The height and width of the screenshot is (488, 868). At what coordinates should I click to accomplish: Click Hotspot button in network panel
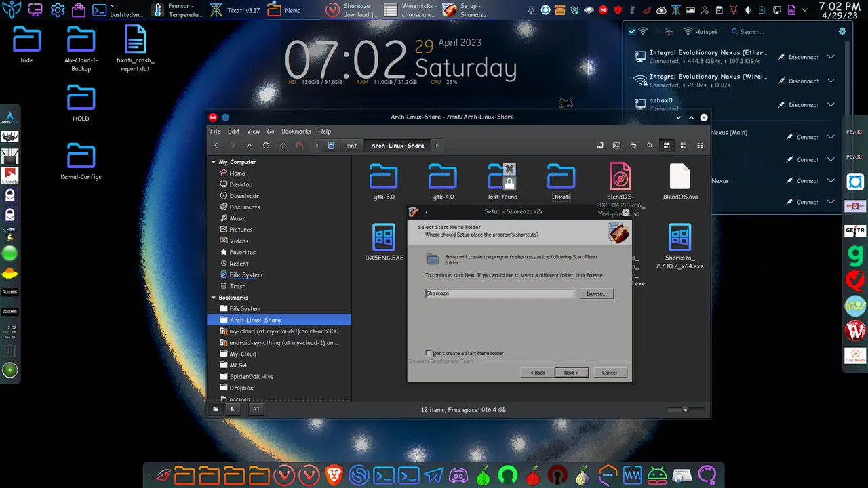pyautogui.click(x=701, y=32)
